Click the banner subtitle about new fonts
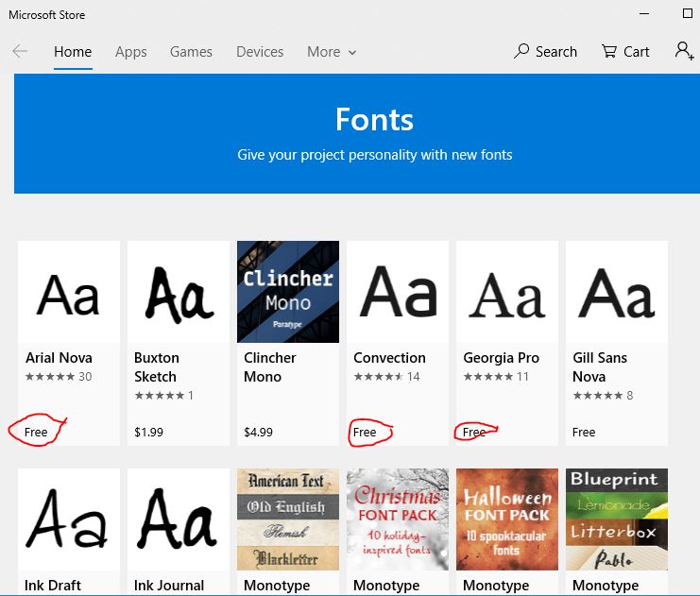The height and width of the screenshot is (596, 700). 374,155
